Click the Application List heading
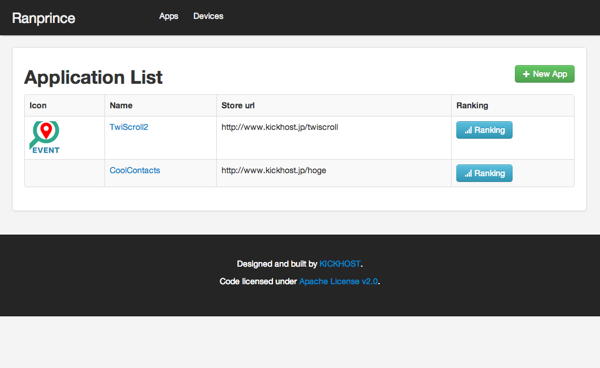Viewport: 600px width, 368px height. click(93, 77)
